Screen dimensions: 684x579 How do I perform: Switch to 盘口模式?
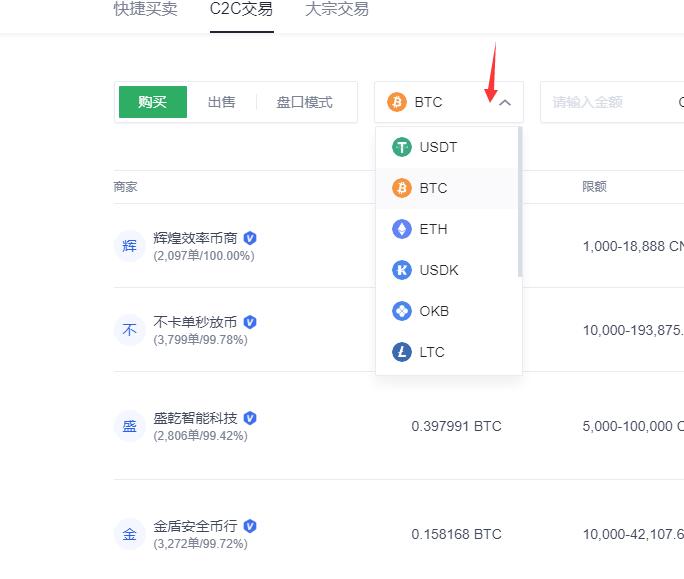click(x=304, y=102)
